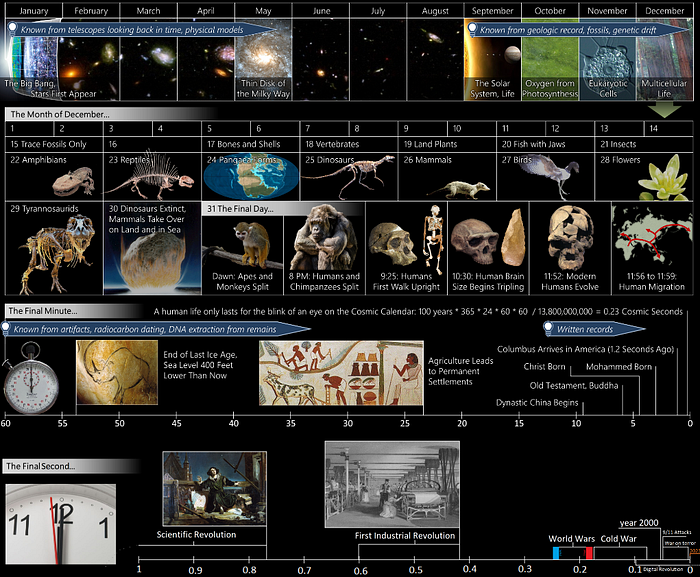Click the lightbulb icon beside 'Known from artifacts'
700x577 pixels.
(5, 328)
